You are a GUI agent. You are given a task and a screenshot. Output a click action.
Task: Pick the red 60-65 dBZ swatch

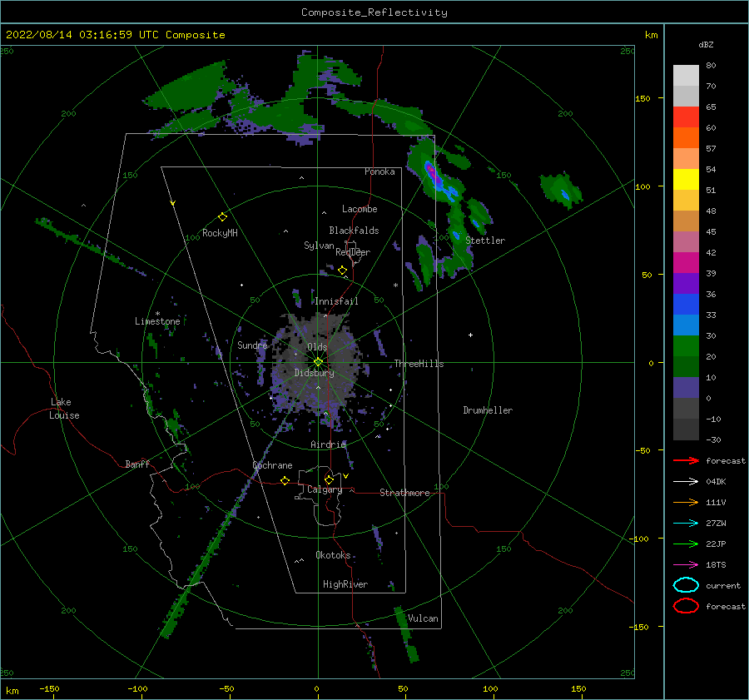click(686, 117)
